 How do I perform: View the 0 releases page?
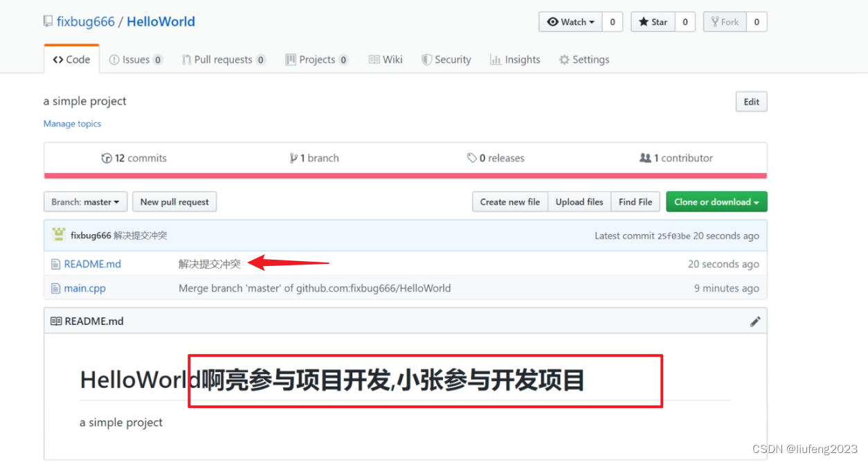click(496, 158)
